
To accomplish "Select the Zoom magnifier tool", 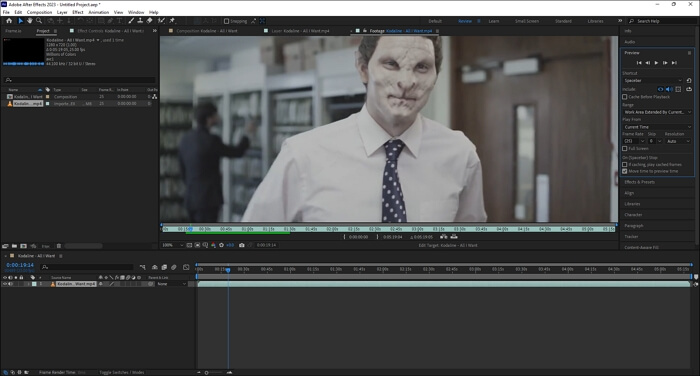I will [39, 21].
